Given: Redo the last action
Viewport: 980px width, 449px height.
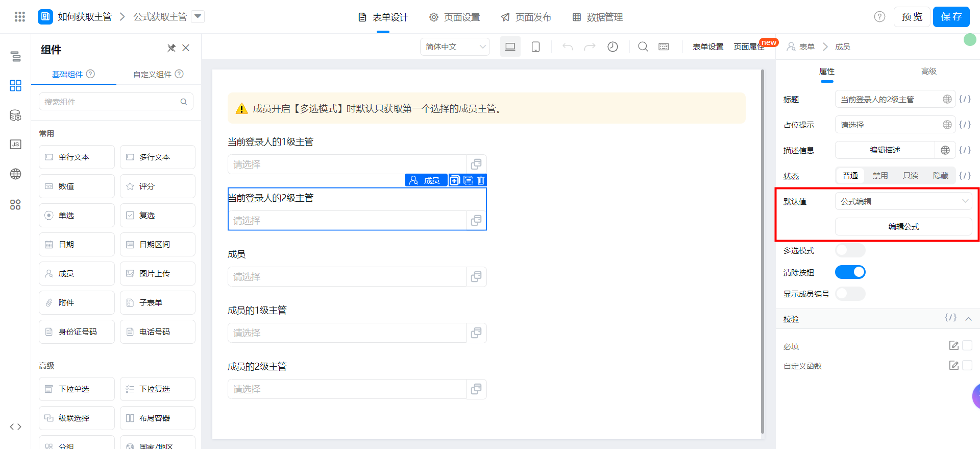Looking at the screenshot, I should tap(590, 46).
